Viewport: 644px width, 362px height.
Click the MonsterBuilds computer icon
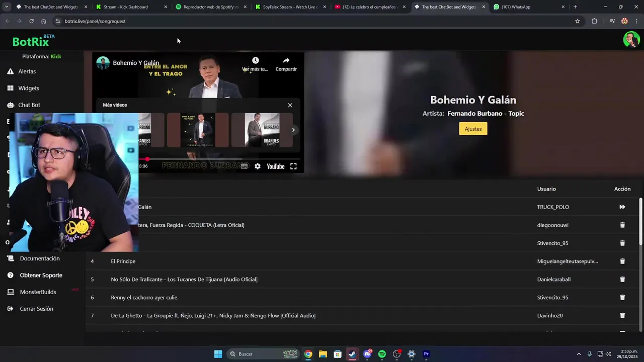tap(10, 292)
